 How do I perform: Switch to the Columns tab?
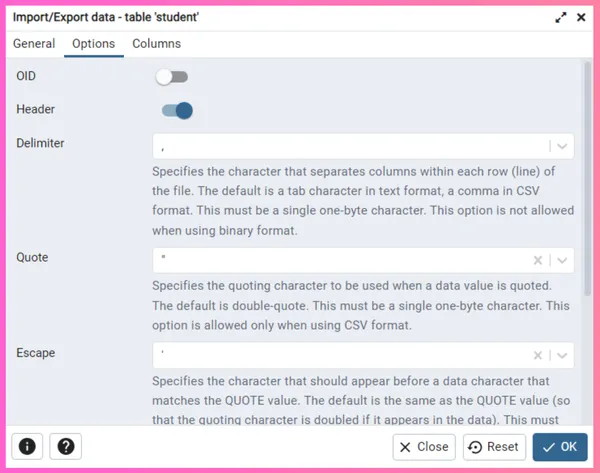coord(157,44)
